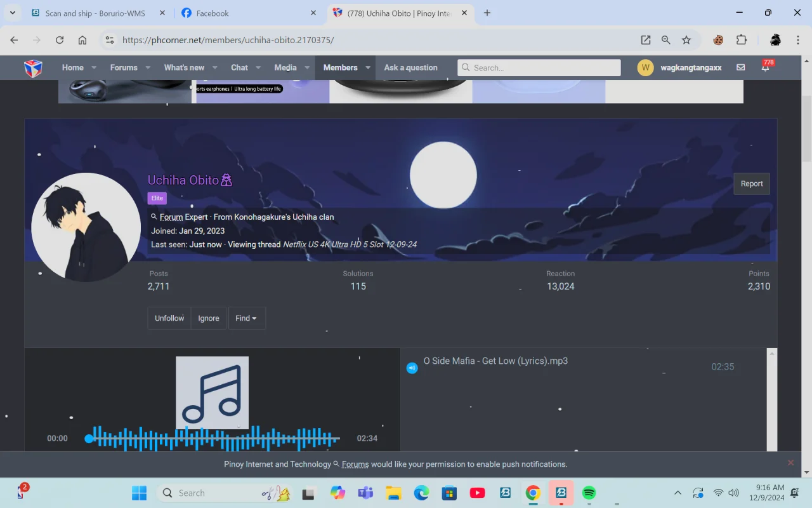Dismiss the push notification bar

tap(790, 462)
